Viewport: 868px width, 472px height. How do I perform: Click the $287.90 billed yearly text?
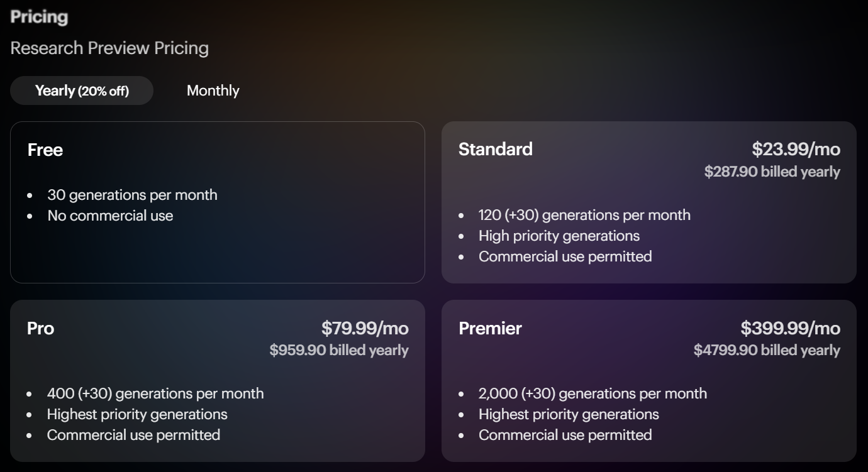click(772, 172)
